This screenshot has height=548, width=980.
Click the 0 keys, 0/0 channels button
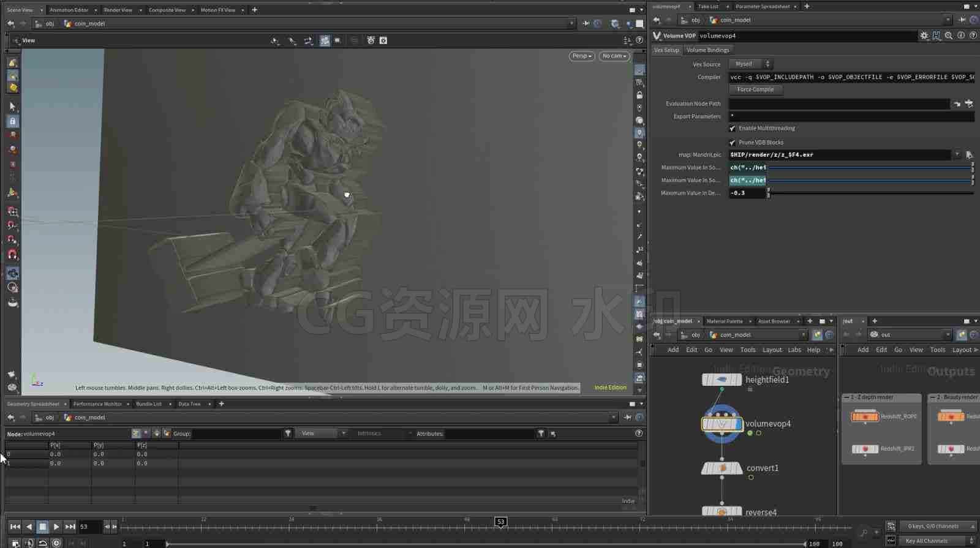[x=937, y=527]
